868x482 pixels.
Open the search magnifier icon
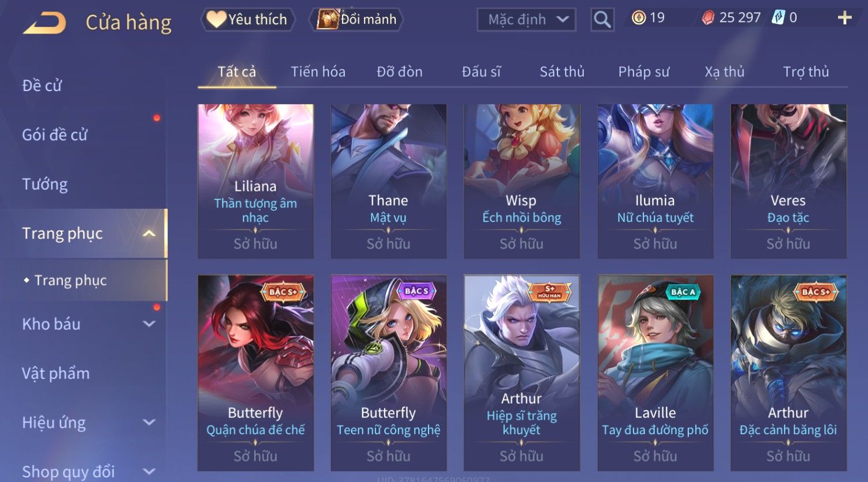point(602,20)
